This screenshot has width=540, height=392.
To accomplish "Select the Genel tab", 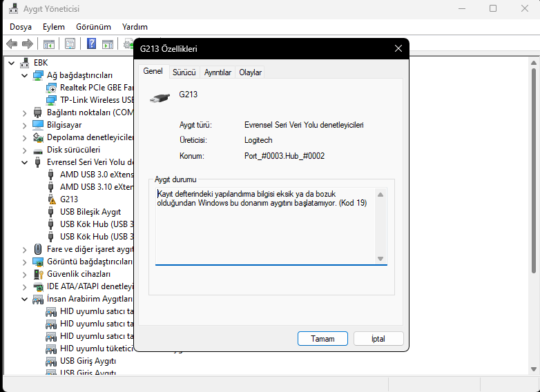I will (153, 71).
